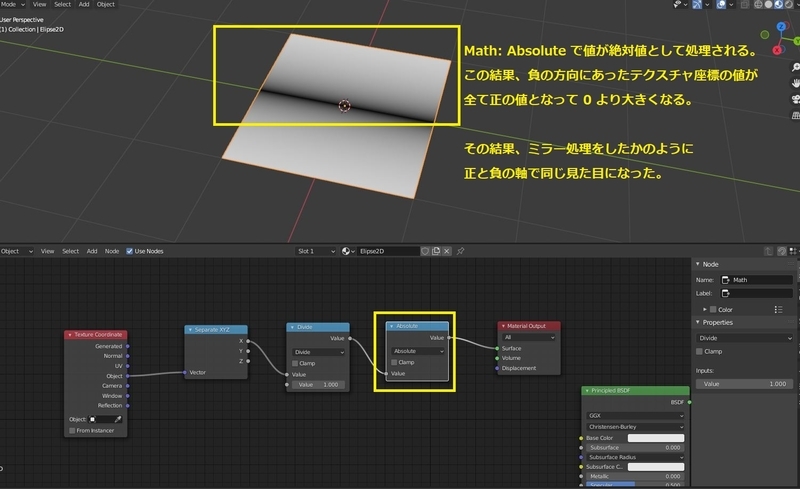Open the viewport Add menu

[84, 4]
